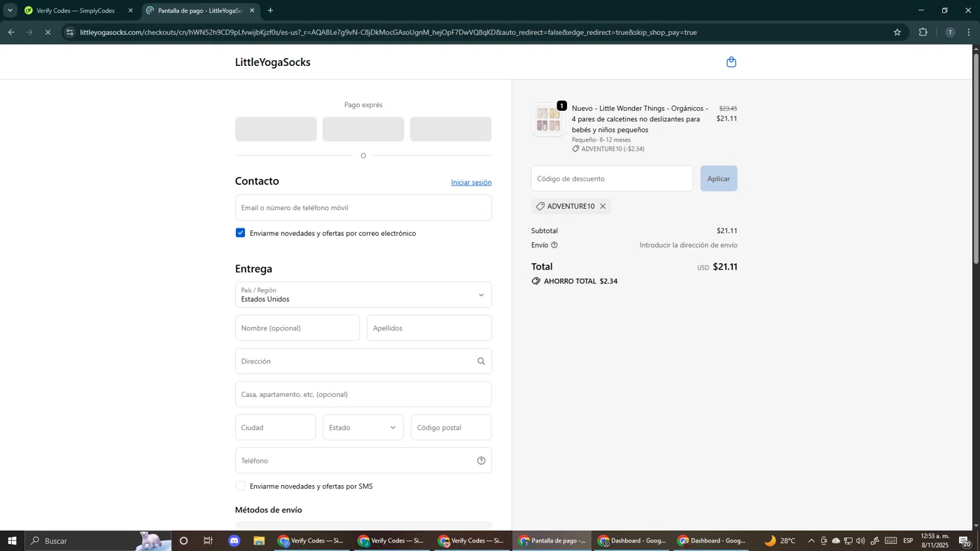Open the weather widget showing 28°C

click(780, 541)
